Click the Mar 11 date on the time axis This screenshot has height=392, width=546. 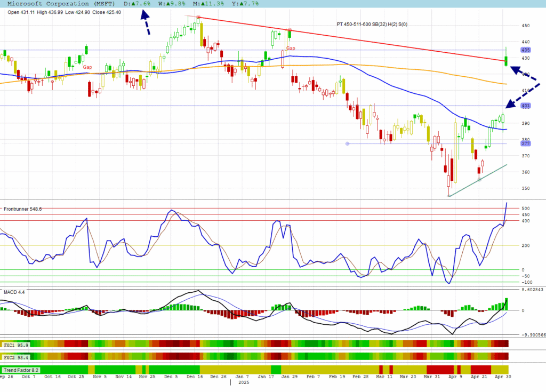tap(384, 377)
